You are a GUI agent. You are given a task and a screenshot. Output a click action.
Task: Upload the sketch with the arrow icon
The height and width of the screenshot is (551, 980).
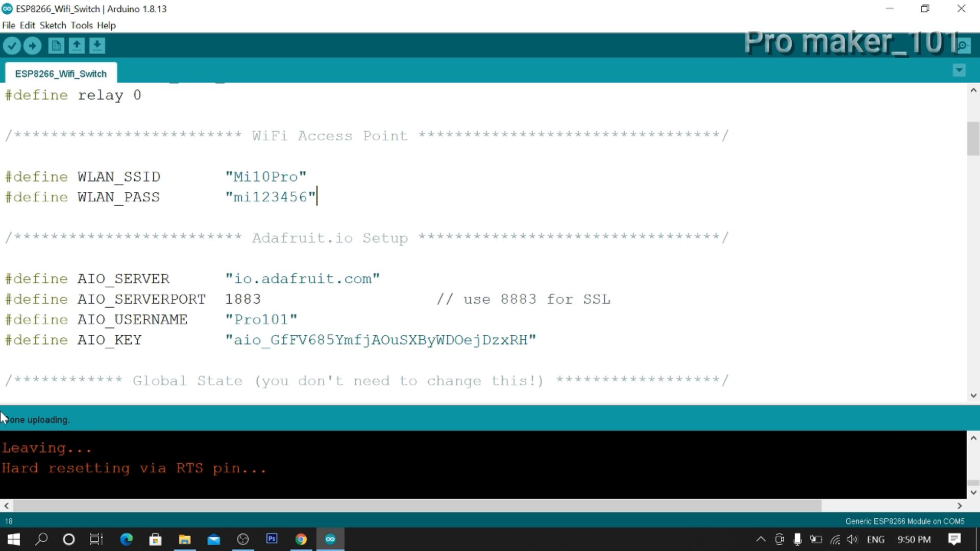tap(32, 45)
